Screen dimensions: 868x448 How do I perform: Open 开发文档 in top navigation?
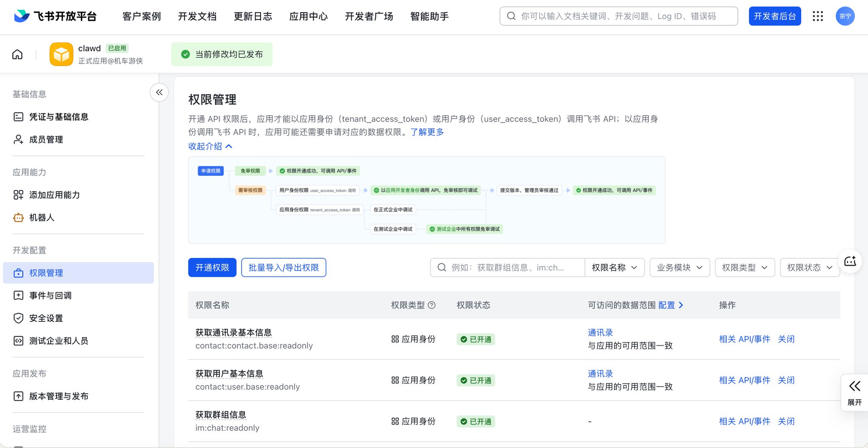pyautogui.click(x=197, y=16)
